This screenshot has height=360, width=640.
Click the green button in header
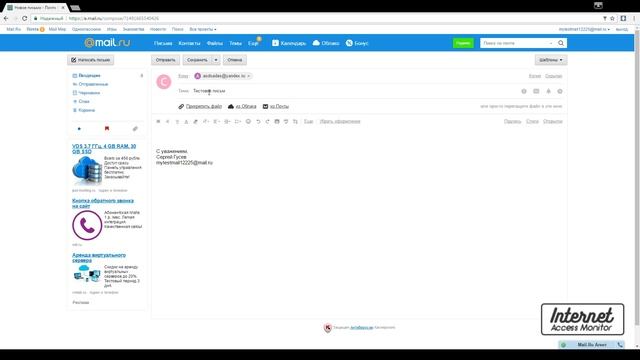pos(463,43)
